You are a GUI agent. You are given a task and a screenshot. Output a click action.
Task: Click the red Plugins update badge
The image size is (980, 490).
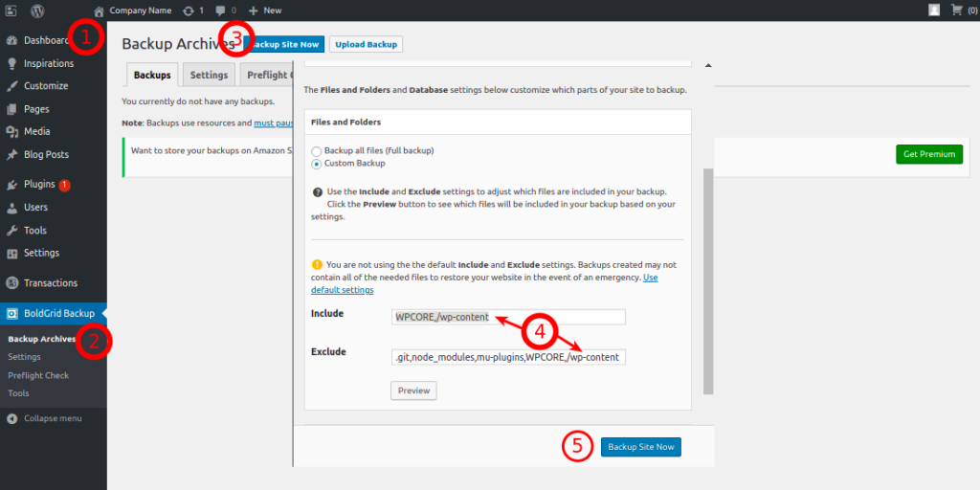click(x=64, y=185)
